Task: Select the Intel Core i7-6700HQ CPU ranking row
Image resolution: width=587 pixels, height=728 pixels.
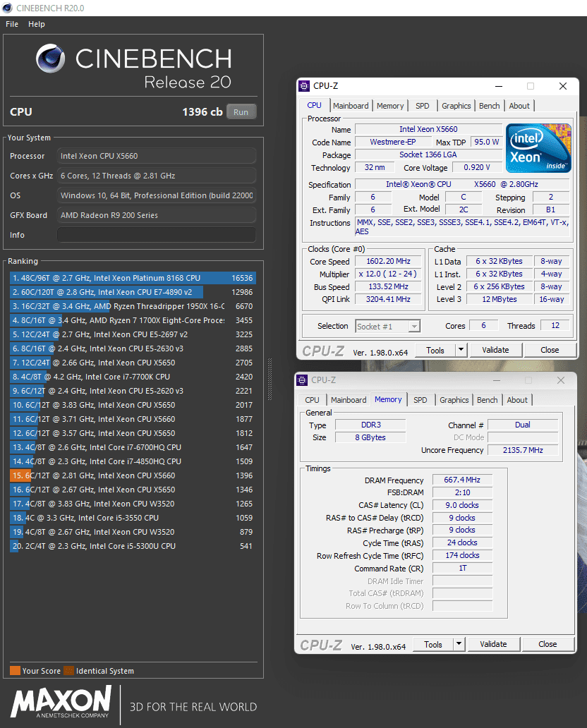Action: [133, 447]
